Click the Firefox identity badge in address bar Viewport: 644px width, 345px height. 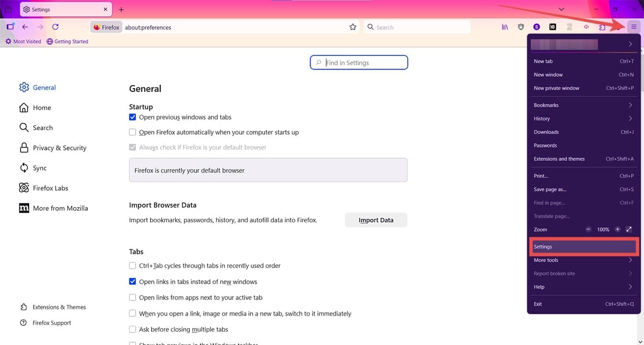pos(106,27)
